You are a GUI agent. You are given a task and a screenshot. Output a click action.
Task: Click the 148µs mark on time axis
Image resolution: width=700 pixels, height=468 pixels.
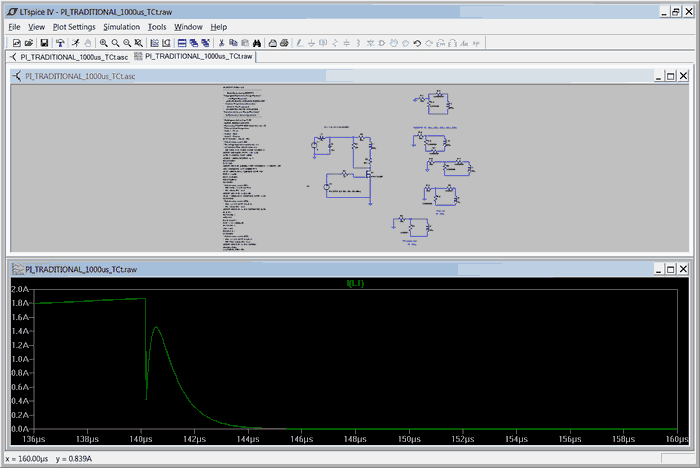355,437
